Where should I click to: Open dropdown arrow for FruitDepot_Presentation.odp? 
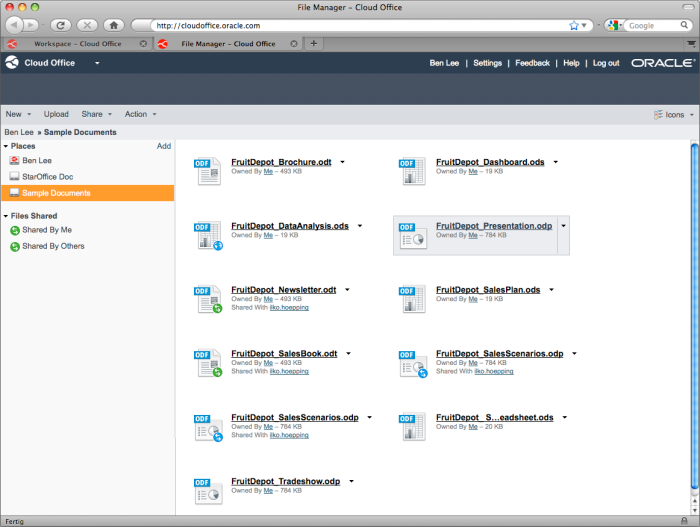click(x=563, y=226)
